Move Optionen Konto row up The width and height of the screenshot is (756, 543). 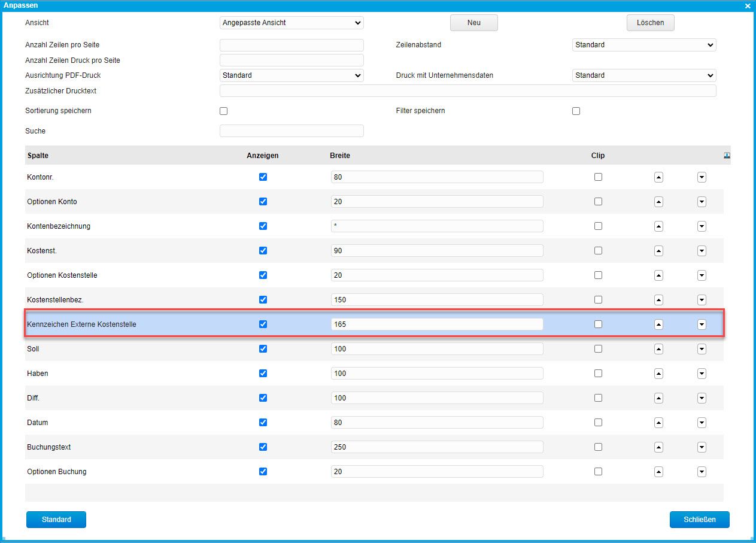658,202
